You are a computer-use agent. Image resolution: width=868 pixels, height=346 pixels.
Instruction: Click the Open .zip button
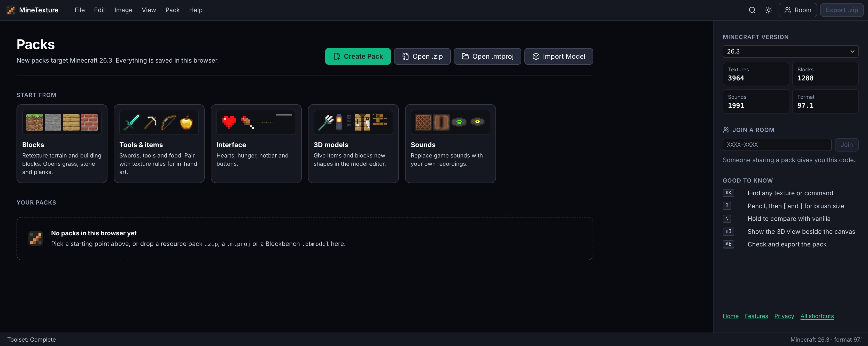[422, 56]
